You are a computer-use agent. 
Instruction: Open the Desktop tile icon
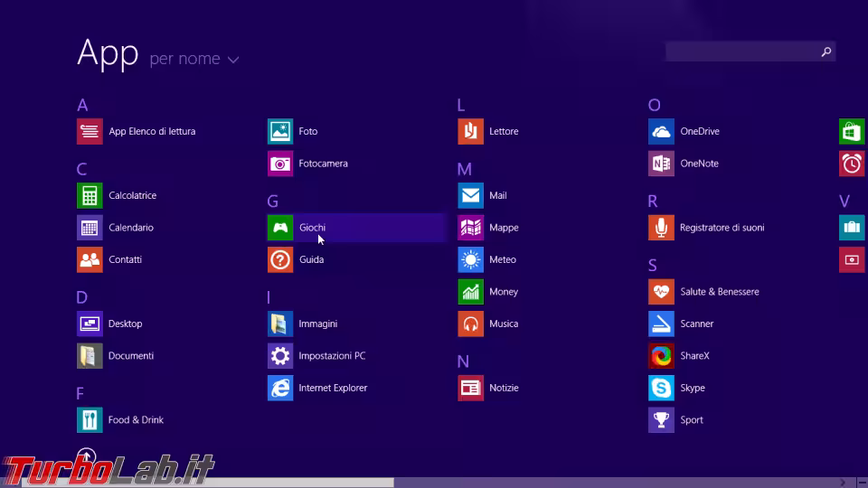[90, 324]
